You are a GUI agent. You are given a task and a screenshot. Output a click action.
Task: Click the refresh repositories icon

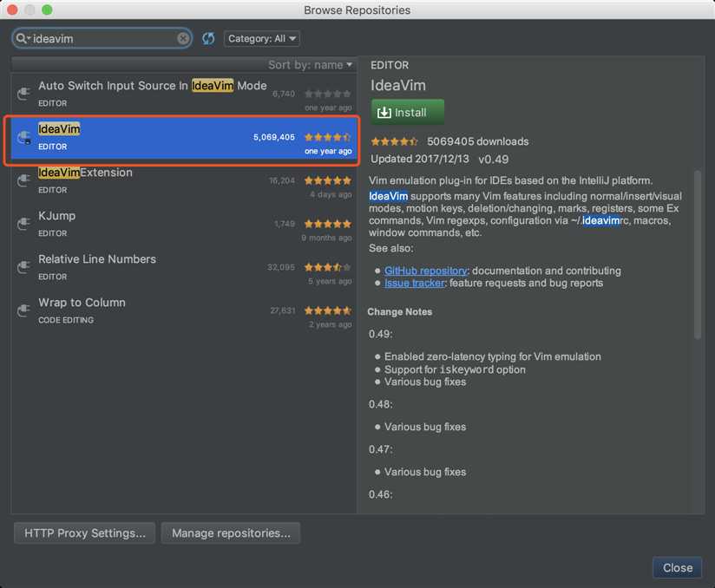pyautogui.click(x=208, y=38)
